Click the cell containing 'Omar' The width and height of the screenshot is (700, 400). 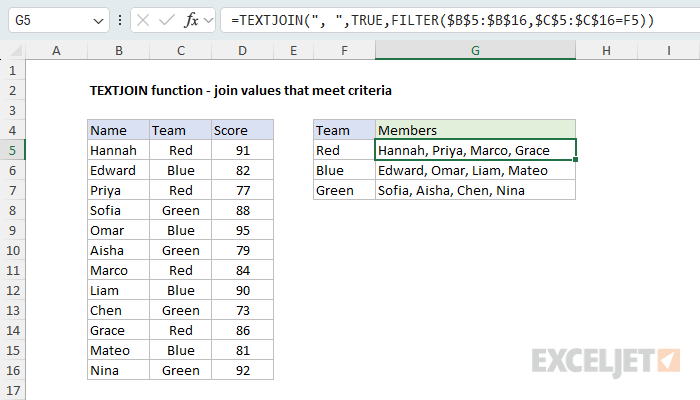[118, 230]
